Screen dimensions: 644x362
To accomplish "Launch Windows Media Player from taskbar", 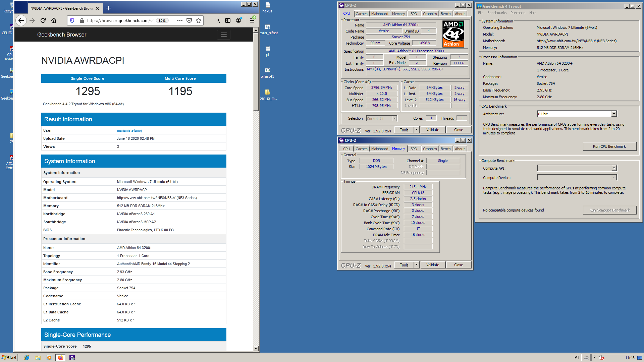I will [49, 358].
